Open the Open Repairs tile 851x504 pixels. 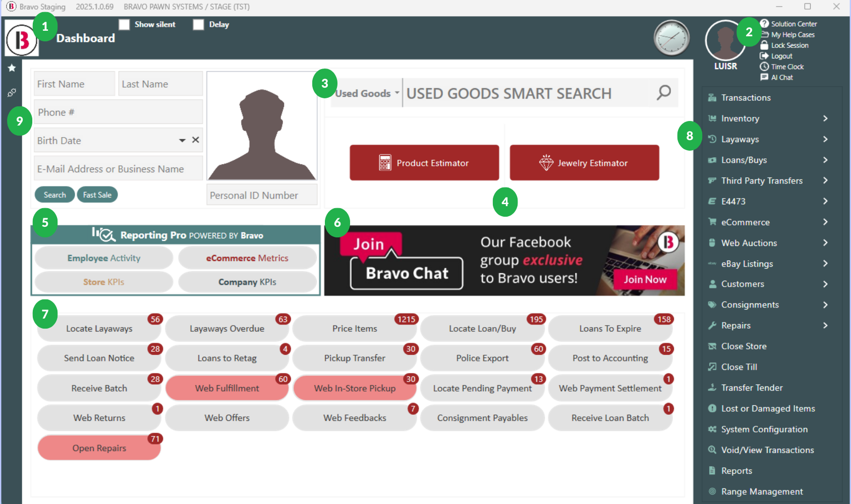[99, 448]
